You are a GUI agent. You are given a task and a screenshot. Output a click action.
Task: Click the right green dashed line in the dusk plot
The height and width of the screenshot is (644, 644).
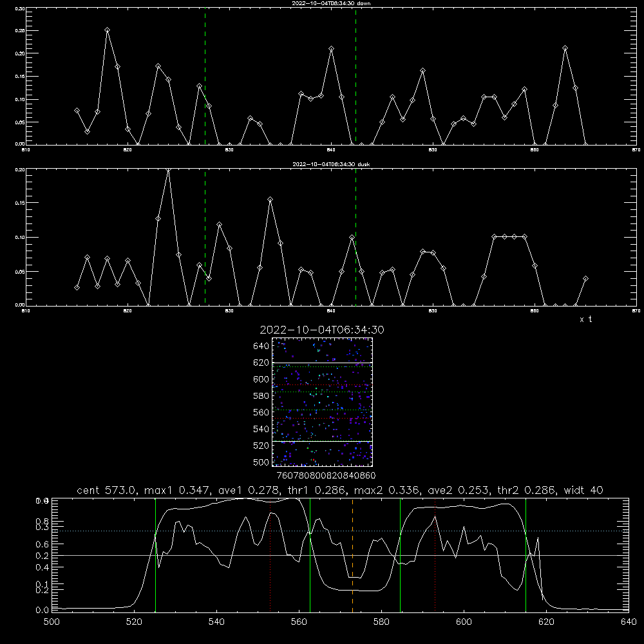tap(355, 238)
